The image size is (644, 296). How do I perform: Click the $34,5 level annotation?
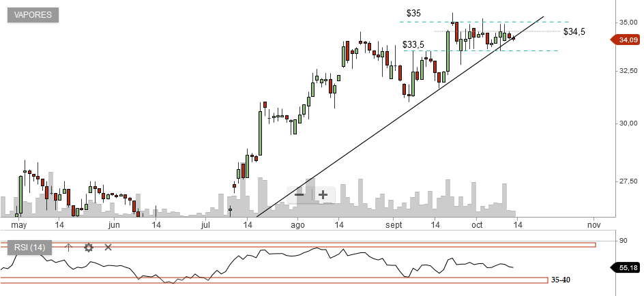tap(574, 31)
